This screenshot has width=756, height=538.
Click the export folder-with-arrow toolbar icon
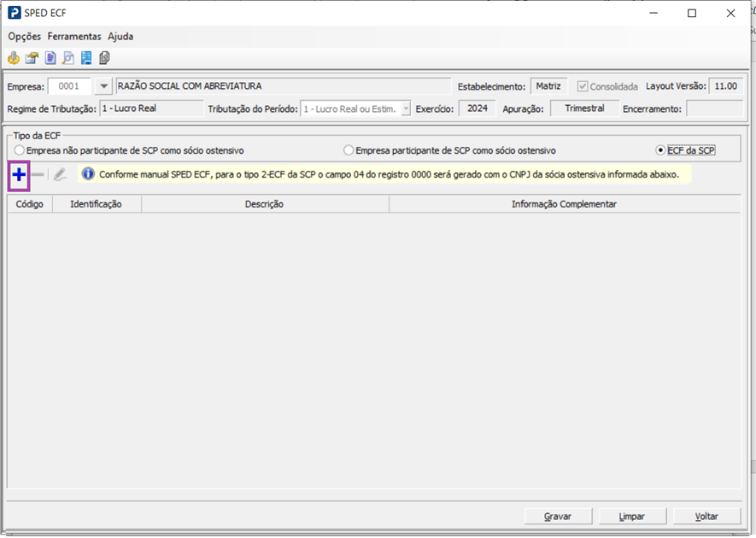(32, 58)
